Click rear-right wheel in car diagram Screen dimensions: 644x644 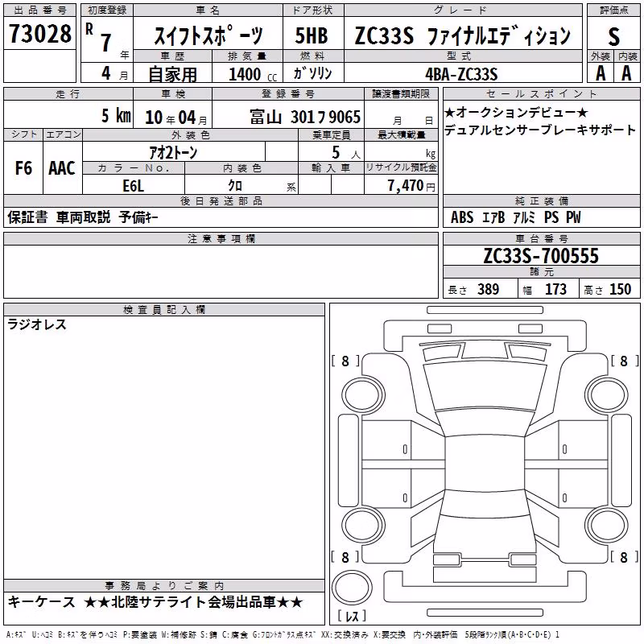[x=607, y=526]
